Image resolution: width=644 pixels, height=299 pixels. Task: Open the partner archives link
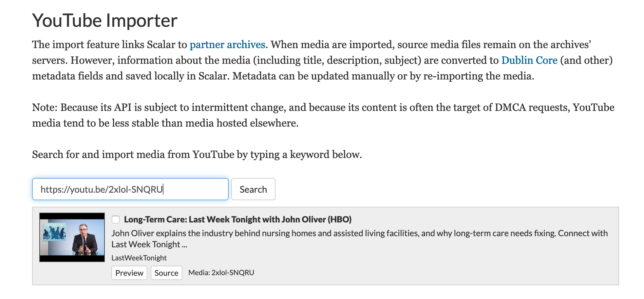(227, 44)
